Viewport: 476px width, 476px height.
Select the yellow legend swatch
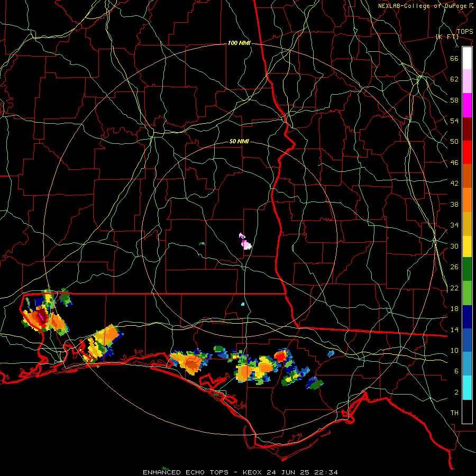467,246
